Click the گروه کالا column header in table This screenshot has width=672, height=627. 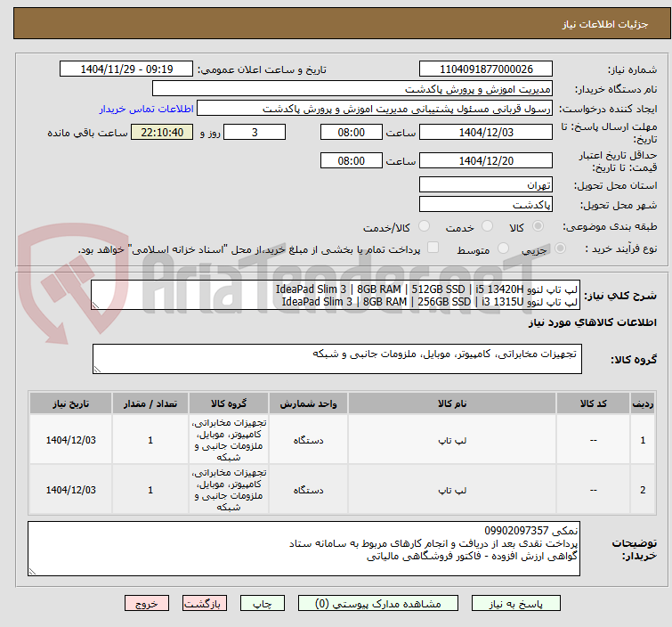pyautogui.click(x=229, y=403)
